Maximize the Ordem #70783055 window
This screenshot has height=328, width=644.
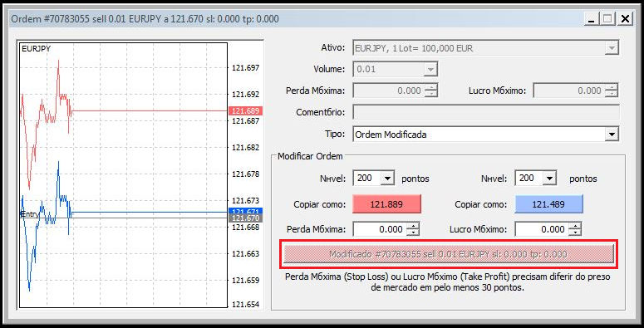click(608, 18)
